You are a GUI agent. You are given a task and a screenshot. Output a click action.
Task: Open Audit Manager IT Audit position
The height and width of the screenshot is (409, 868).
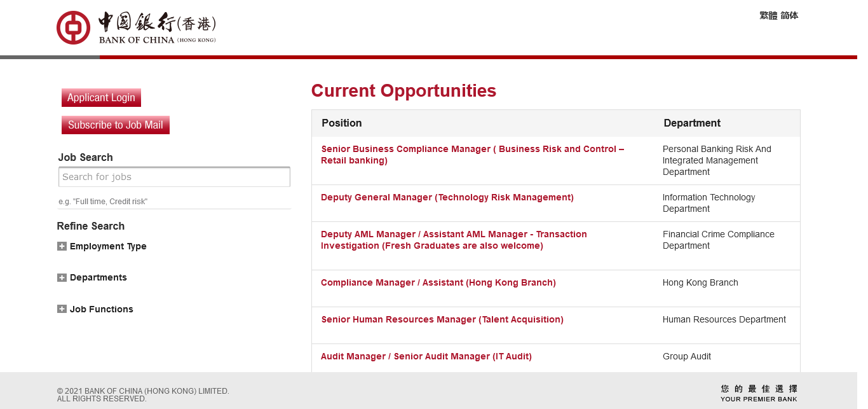coord(426,357)
